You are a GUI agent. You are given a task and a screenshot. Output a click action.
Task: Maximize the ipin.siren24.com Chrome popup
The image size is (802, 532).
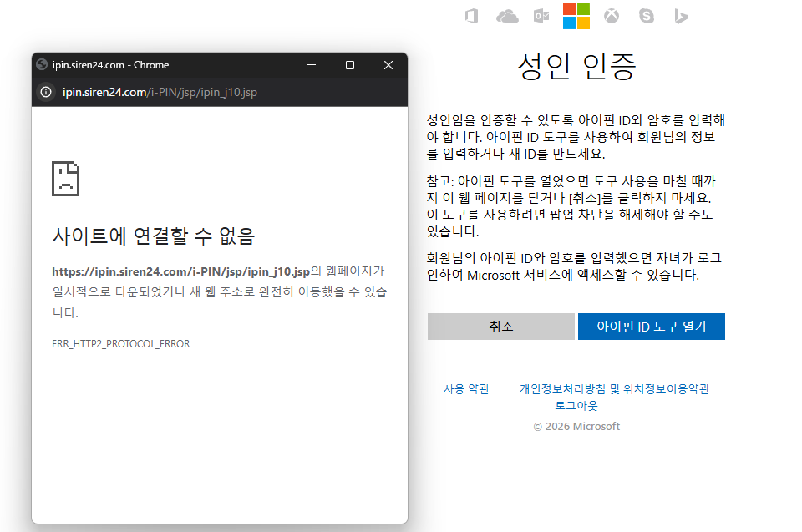coord(350,65)
